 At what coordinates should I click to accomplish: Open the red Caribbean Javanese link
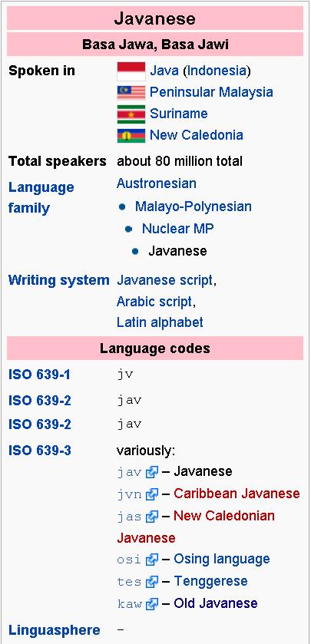[x=237, y=494]
